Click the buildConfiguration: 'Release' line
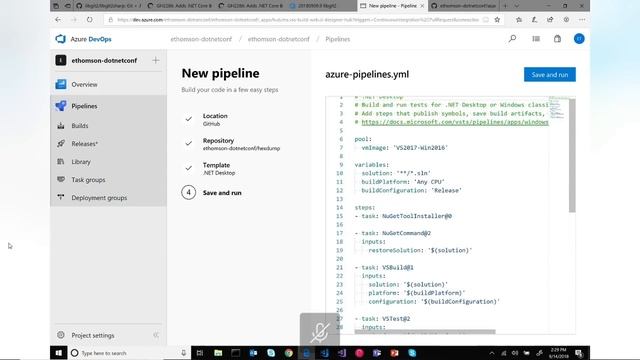The width and height of the screenshot is (640, 360). (411, 191)
